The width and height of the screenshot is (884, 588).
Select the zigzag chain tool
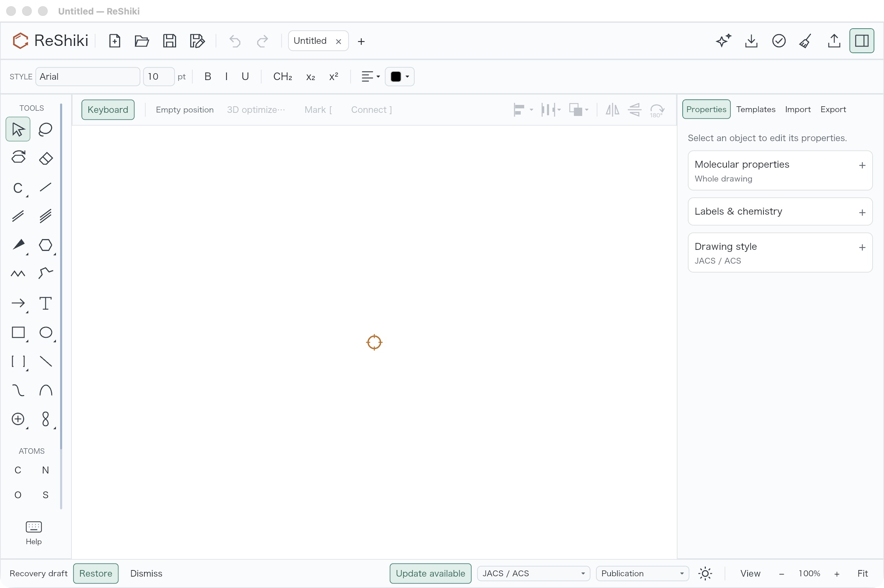(x=18, y=274)
